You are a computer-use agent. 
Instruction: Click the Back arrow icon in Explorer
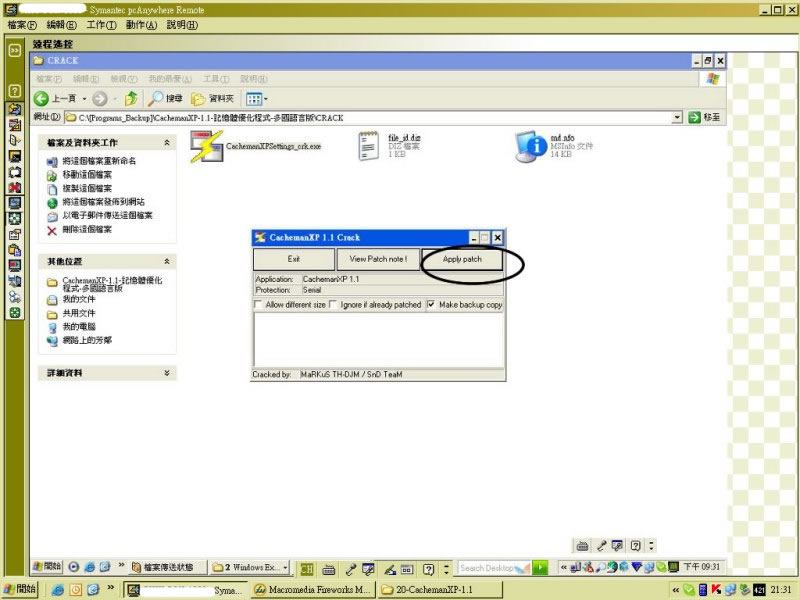coord(41,98)
